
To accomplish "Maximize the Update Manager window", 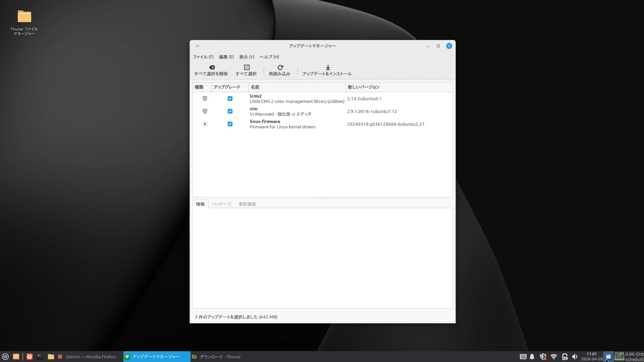I will click(x=438, y=46).
